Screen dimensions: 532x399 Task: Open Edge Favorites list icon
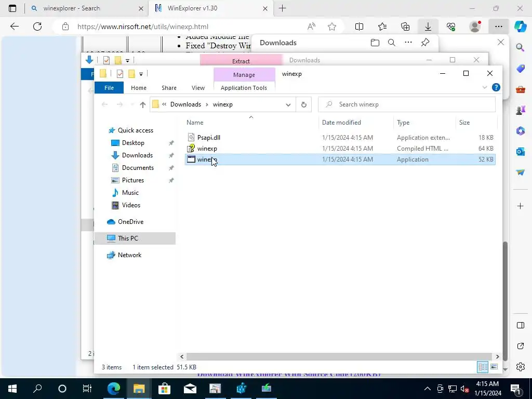[382, 26]
